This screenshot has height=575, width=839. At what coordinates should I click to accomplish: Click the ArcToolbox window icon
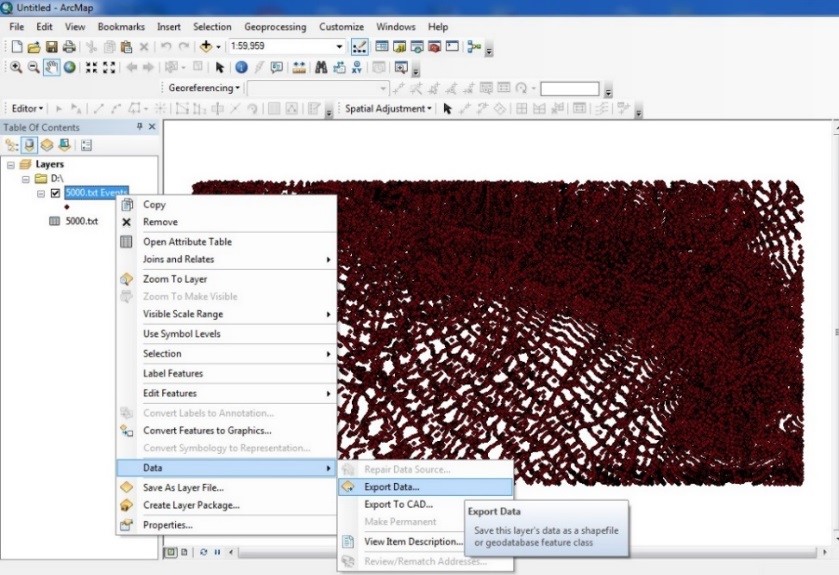434,47
